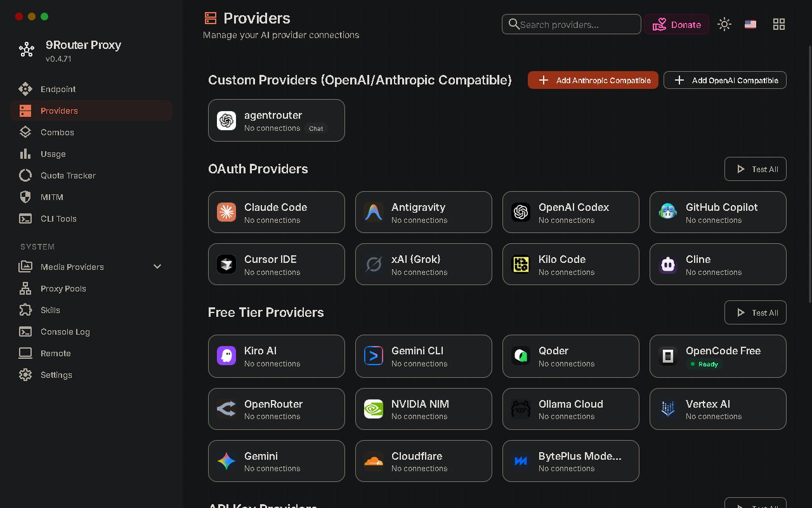Click Add OpenAI Compatible button
This screenshot has width=812, height=508.
[x=725, y=80]
